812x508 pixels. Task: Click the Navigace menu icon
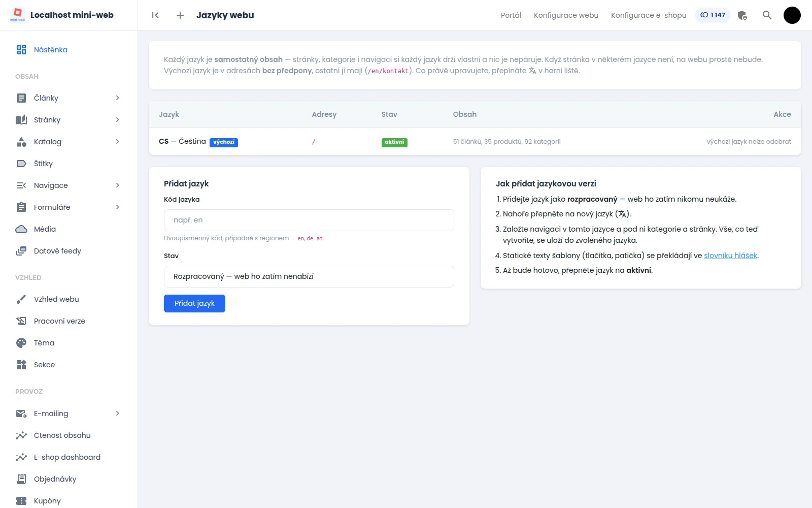(21, 185)
